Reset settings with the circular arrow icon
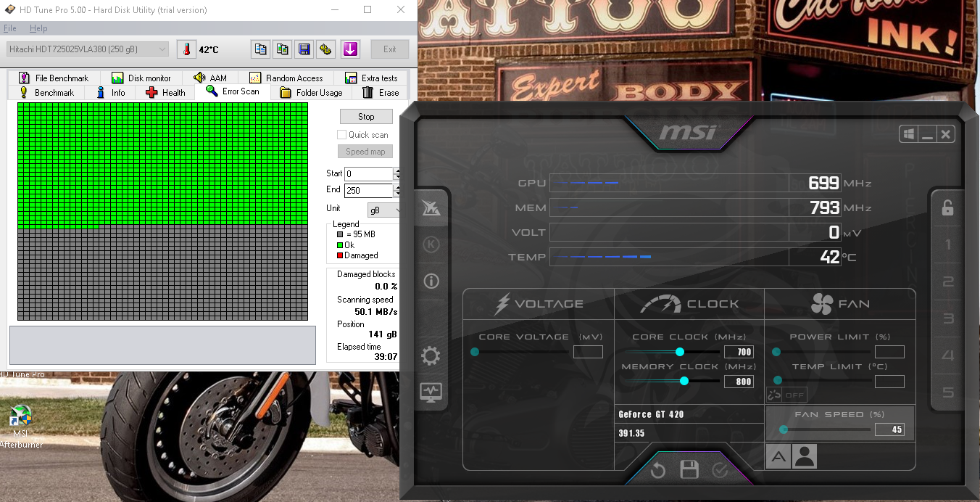 pyautogui.click(x=658, y=471)
